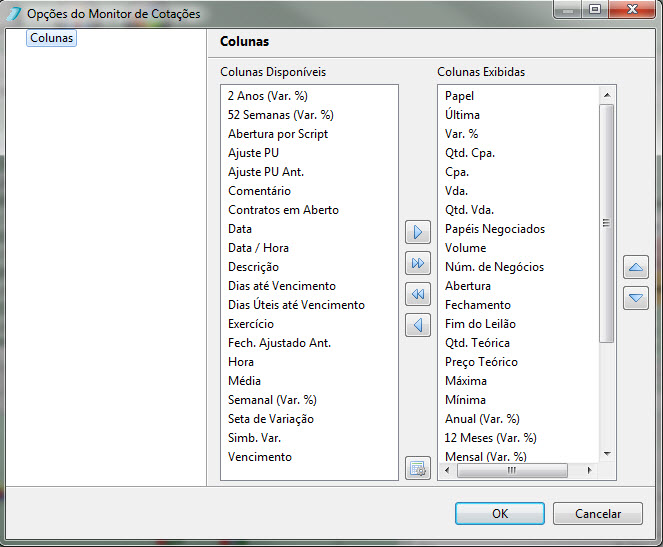This screenshot has width=663, height=547.
Task: Click the double right arrow add-all button
Action: click(418, 263)
